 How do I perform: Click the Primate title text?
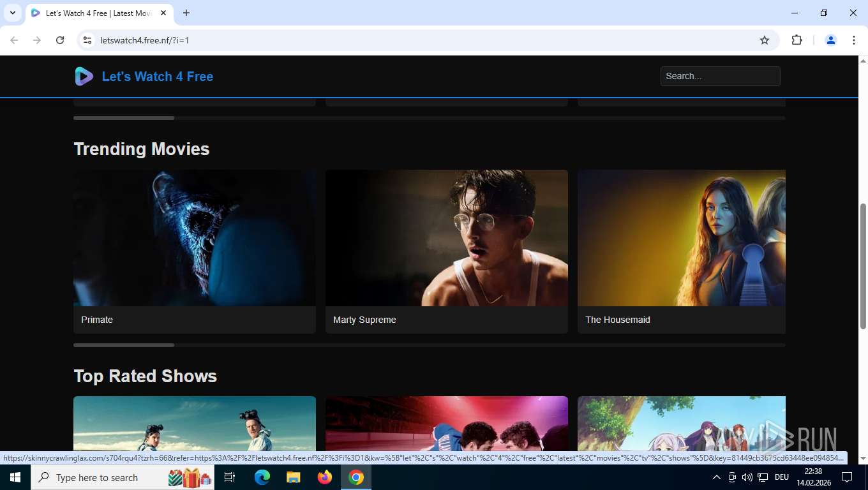[97, 320]
